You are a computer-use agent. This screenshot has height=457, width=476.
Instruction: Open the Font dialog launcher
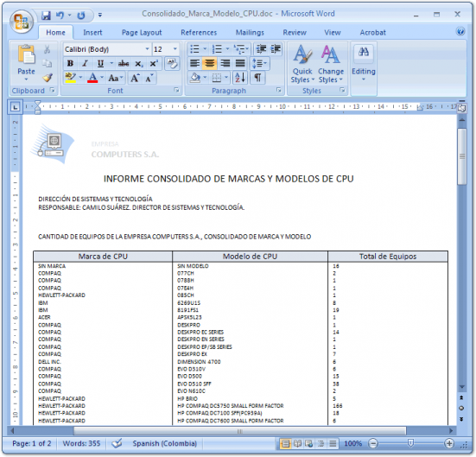176,90
